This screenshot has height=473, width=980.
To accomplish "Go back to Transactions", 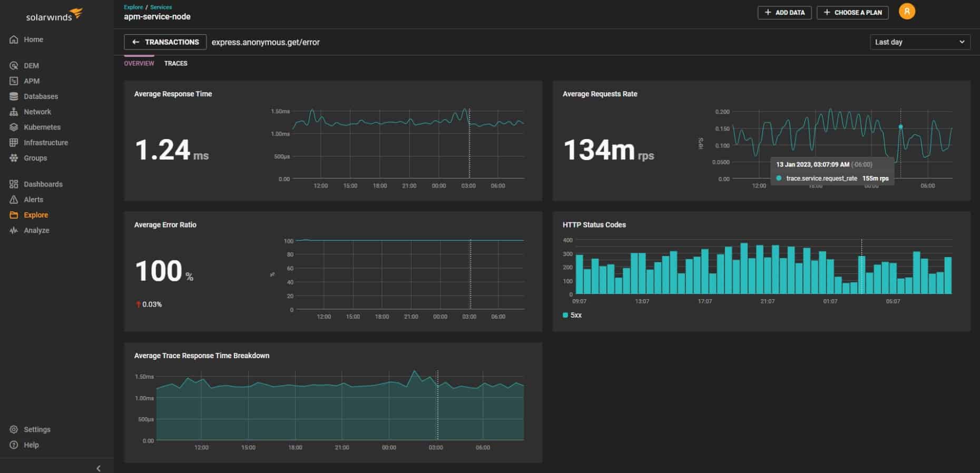I will click(x=165, y=42).
